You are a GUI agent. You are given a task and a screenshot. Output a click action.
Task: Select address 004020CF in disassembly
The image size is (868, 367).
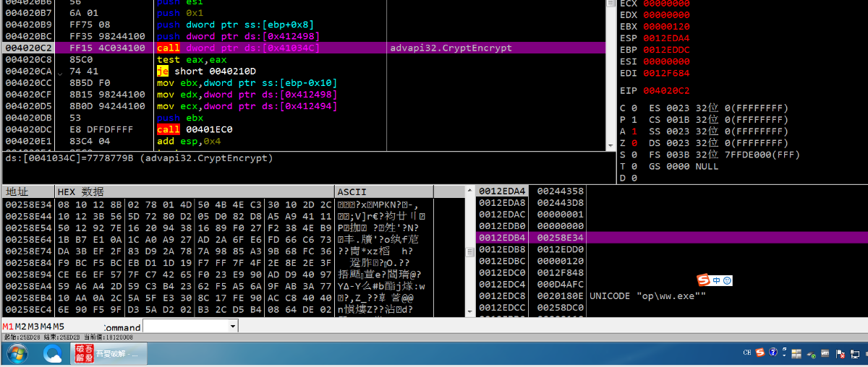coord(28,95)
